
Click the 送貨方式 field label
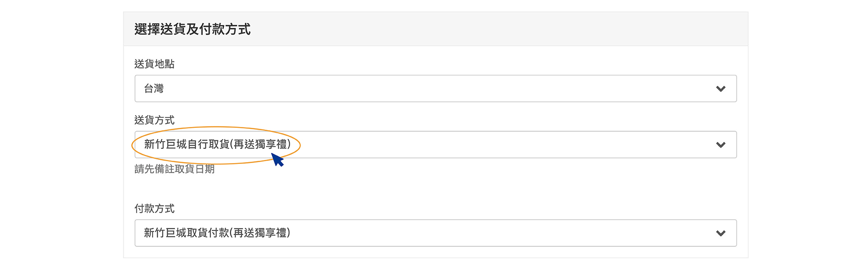(x=154, y=120)
